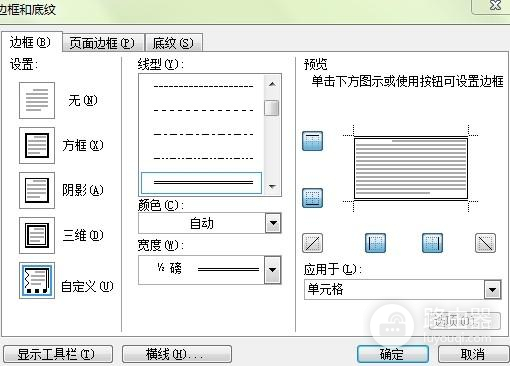
Task: Toggle the bottom border button in preview
Action: point(312,198)
